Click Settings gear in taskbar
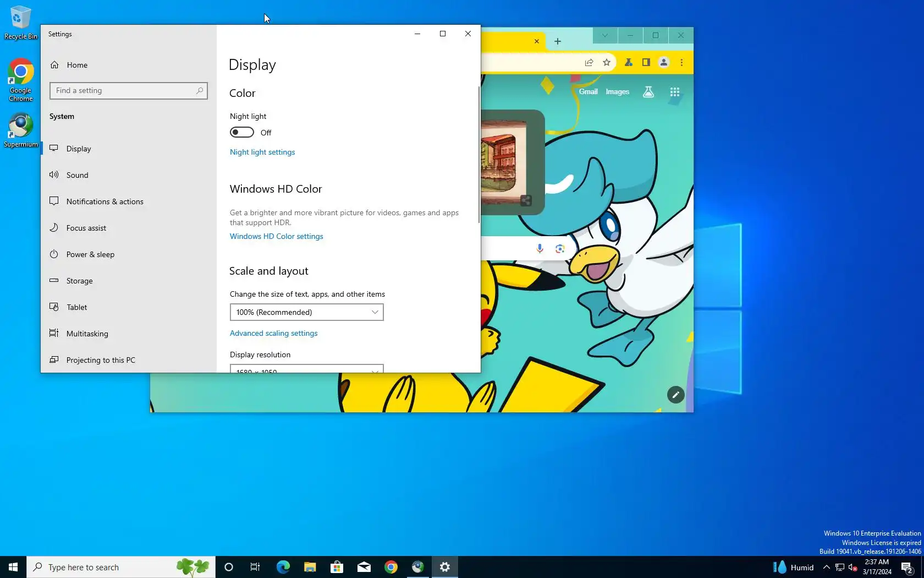924x578 pixels. pyautogui.click(x=444, y=567)
